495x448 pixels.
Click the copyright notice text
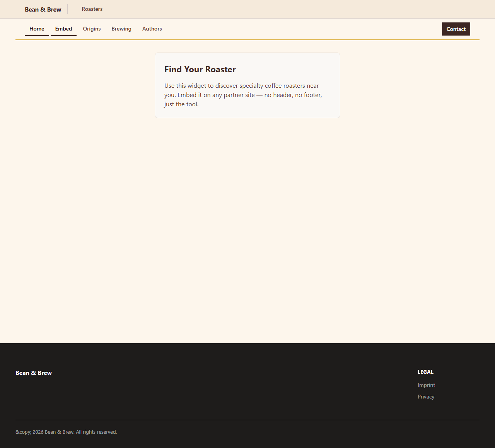[x=66, y=432]
